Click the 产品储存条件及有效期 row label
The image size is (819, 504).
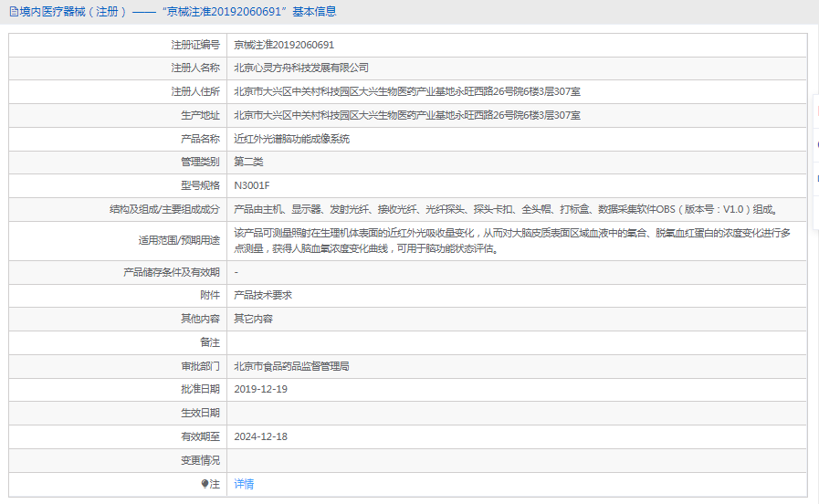[172, 272]
